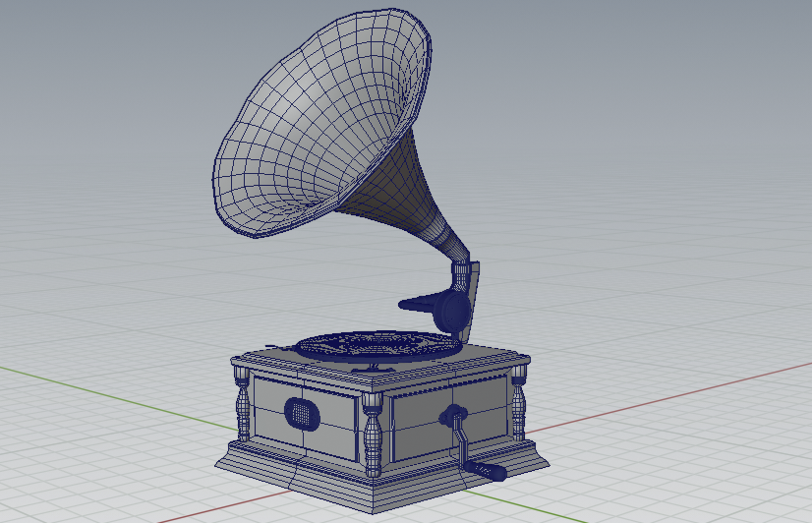Click the vinyl record on the turntable

pyautogui.click(x=376, y=345)
